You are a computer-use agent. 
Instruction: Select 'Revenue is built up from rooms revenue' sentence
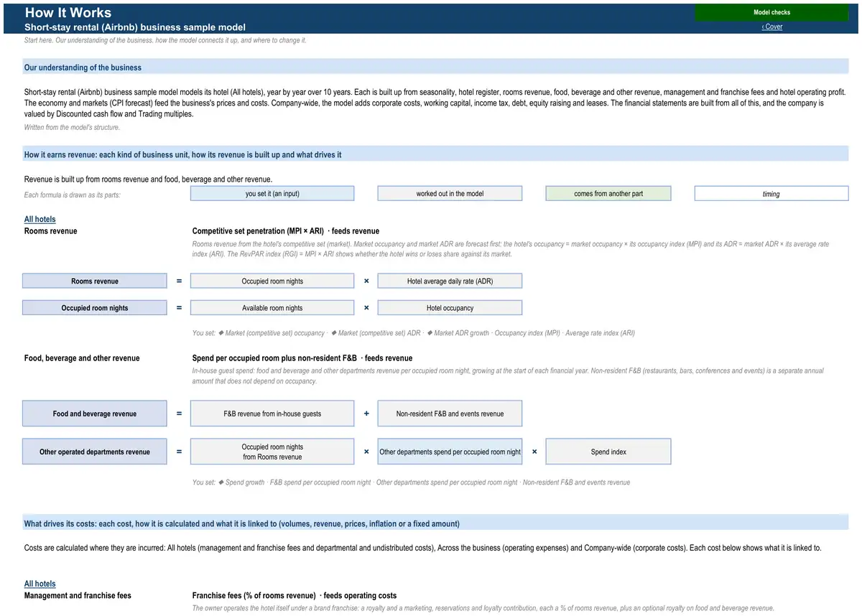pos(148,179)
